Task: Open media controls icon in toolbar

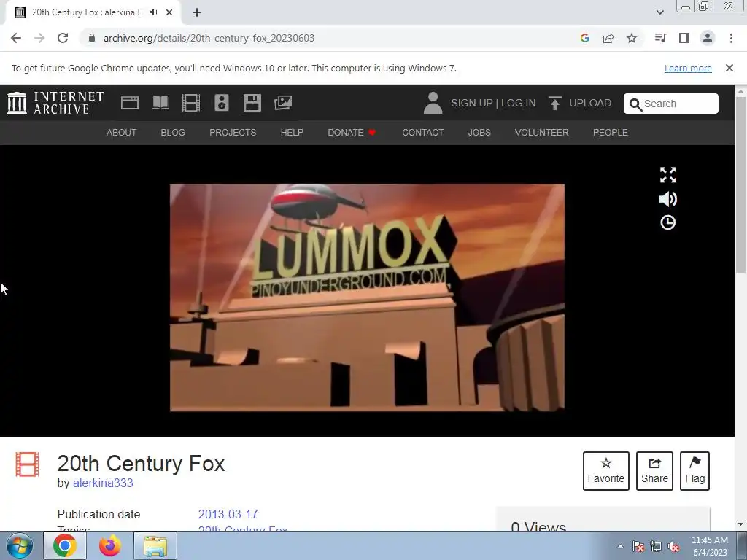Action: coord(660,38)
